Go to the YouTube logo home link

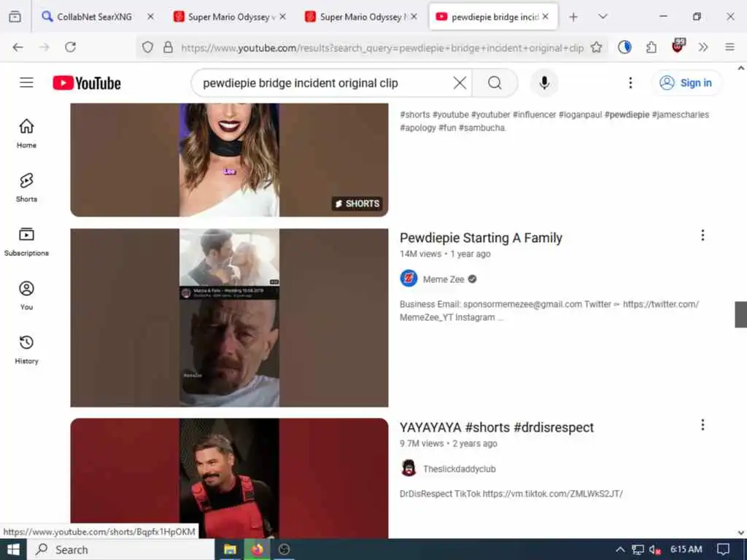click(87, 83)
